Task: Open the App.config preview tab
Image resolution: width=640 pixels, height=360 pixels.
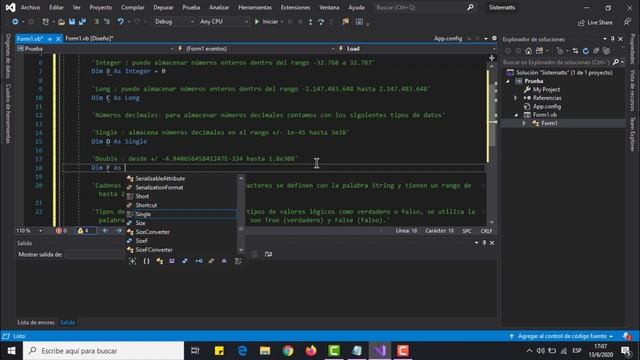Action: pos(448,38)
